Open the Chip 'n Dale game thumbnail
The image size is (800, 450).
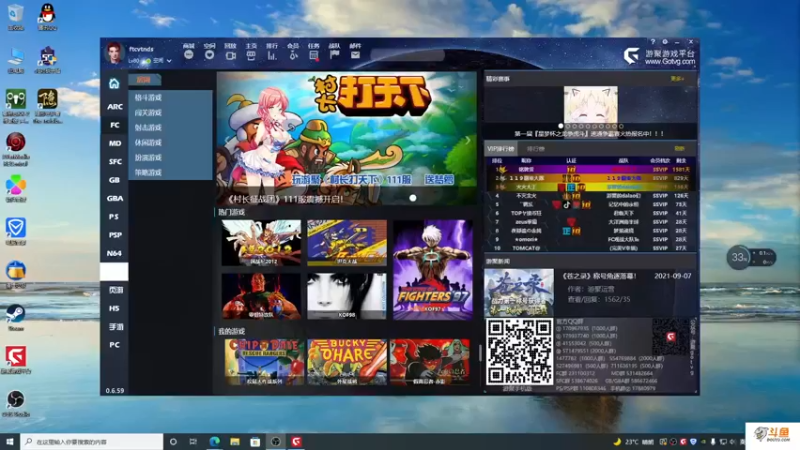point(264,362)
